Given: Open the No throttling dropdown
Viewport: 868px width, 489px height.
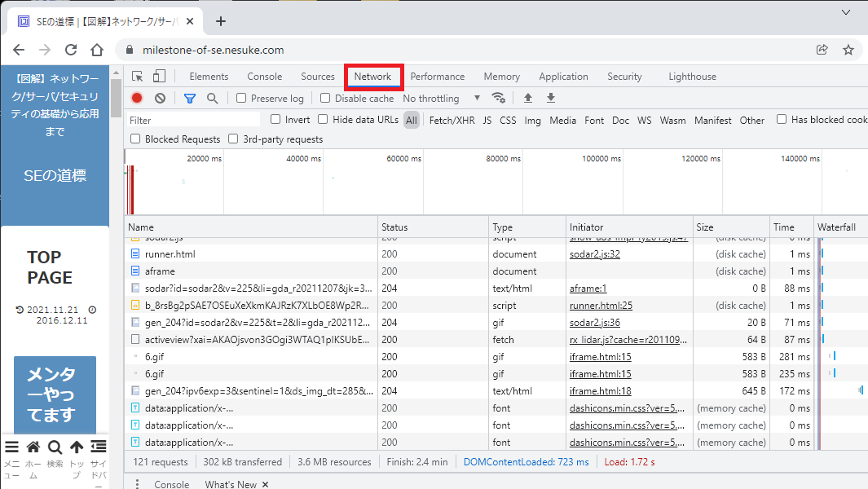Looking at the screenshot, I should [434, 97].
